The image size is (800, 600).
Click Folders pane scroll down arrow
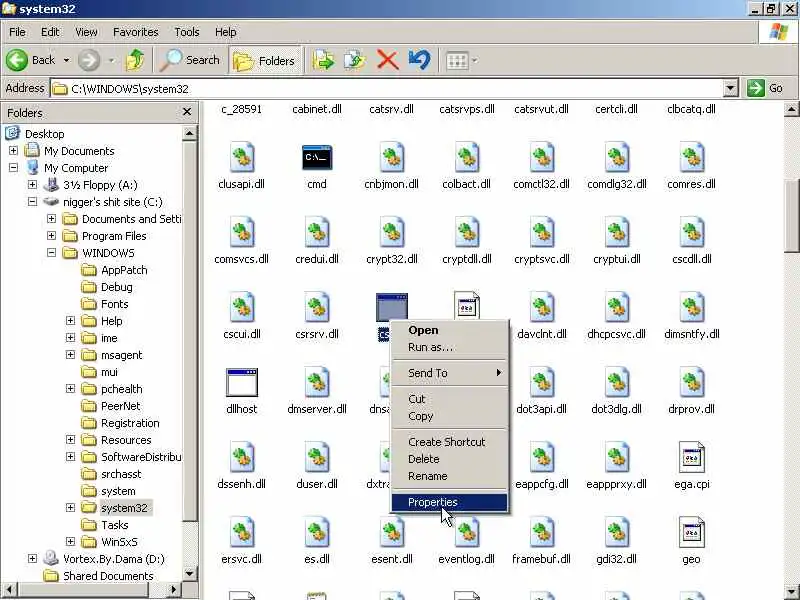point(189,573)
